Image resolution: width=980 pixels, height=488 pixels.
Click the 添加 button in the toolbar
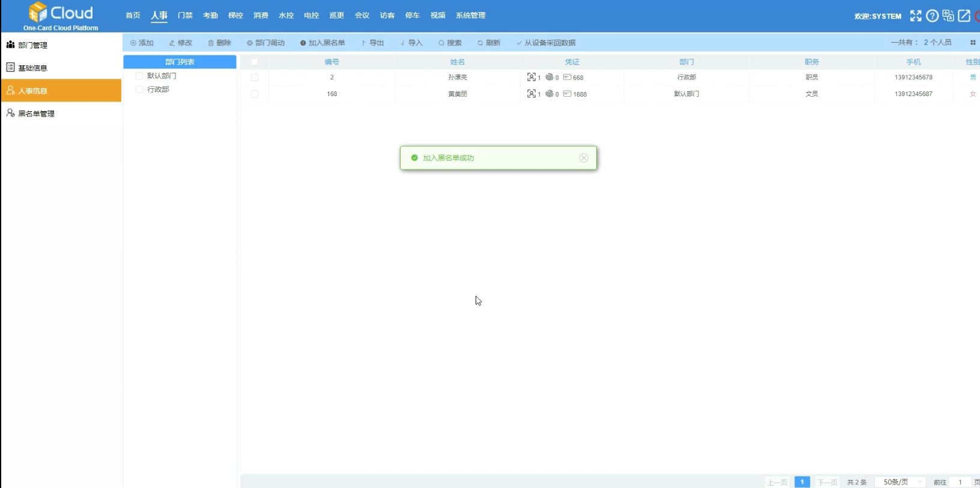click(x=142, y=43)
